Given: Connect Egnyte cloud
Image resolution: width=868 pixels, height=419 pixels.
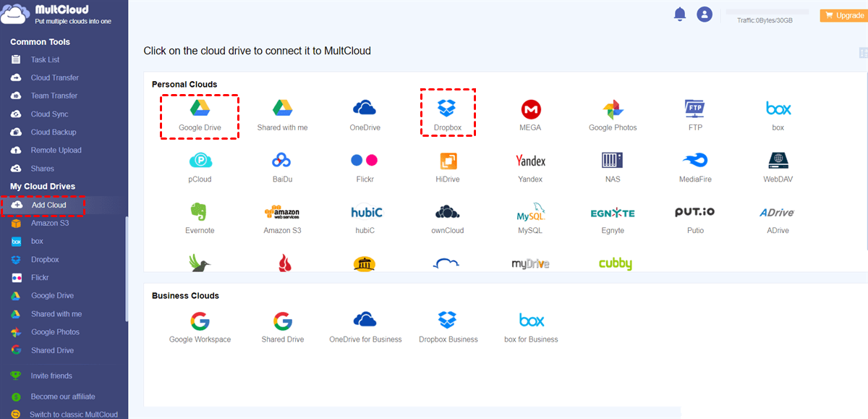Looking at the screenshot, I should coord(613,219).
